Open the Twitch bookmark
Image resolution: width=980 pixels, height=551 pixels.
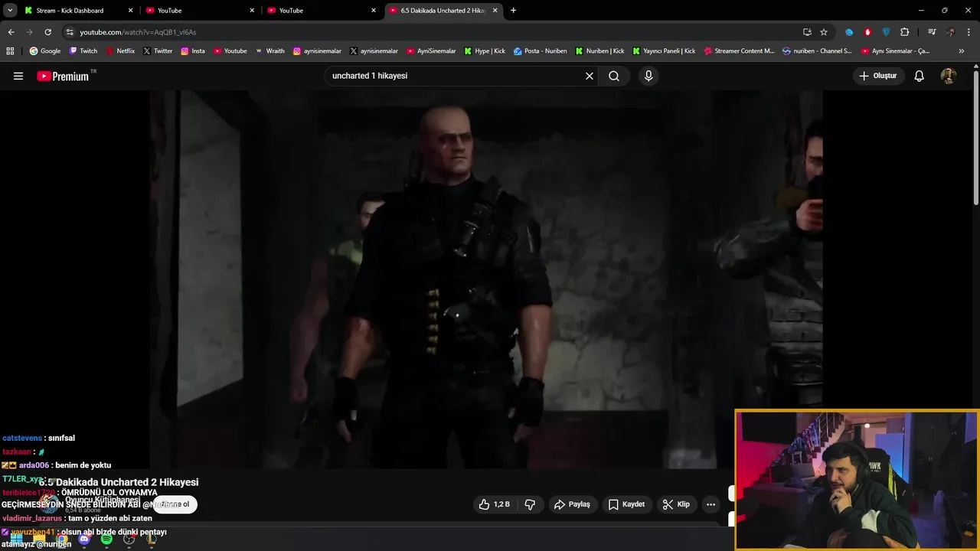pos(83,51)
